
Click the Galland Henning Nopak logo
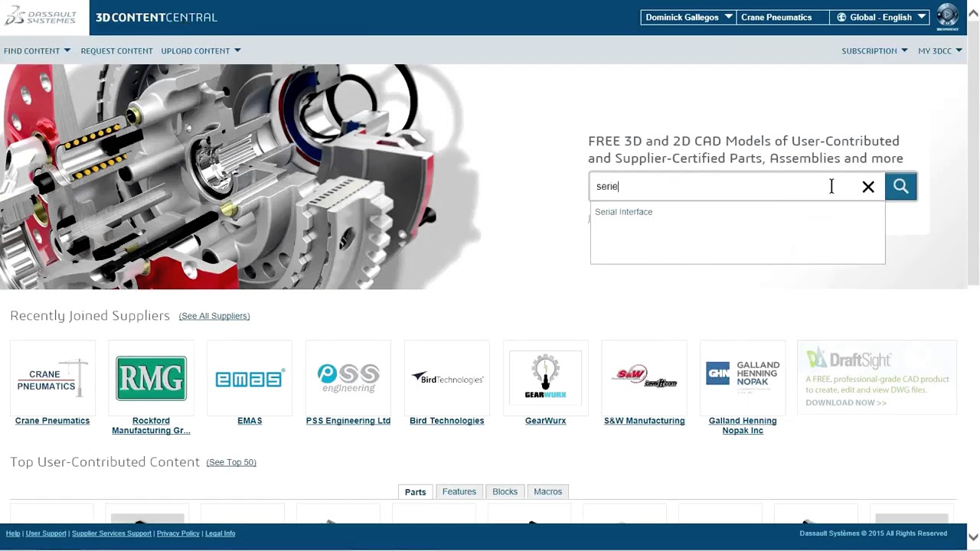743,378
